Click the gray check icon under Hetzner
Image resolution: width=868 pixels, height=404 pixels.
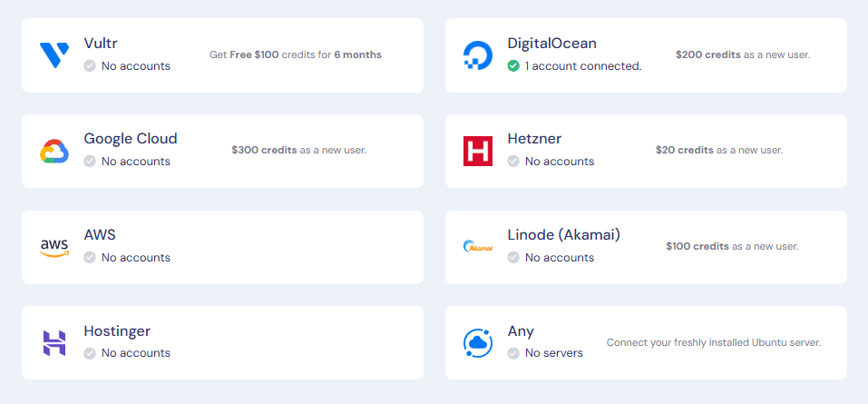click(x=513, y=162)
